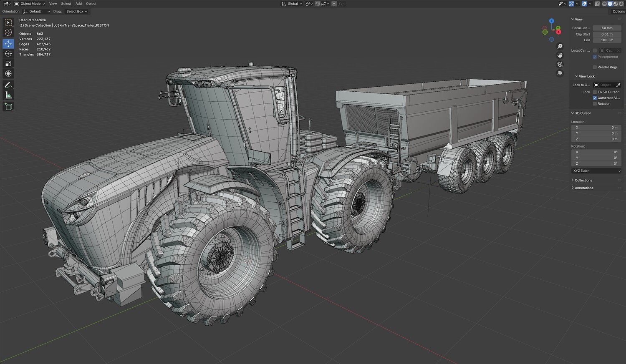The image size is (626, 364).
Task: Open the Drag Select Box dropdown
Action: tap(76, 12)
